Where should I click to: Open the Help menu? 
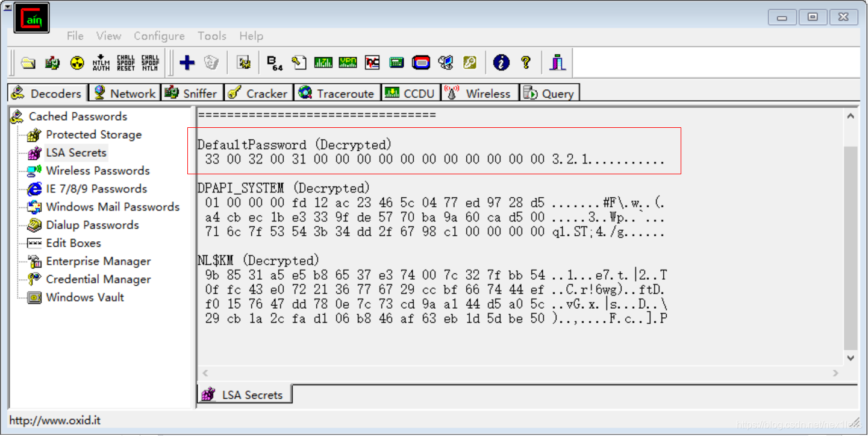(251, 36)
